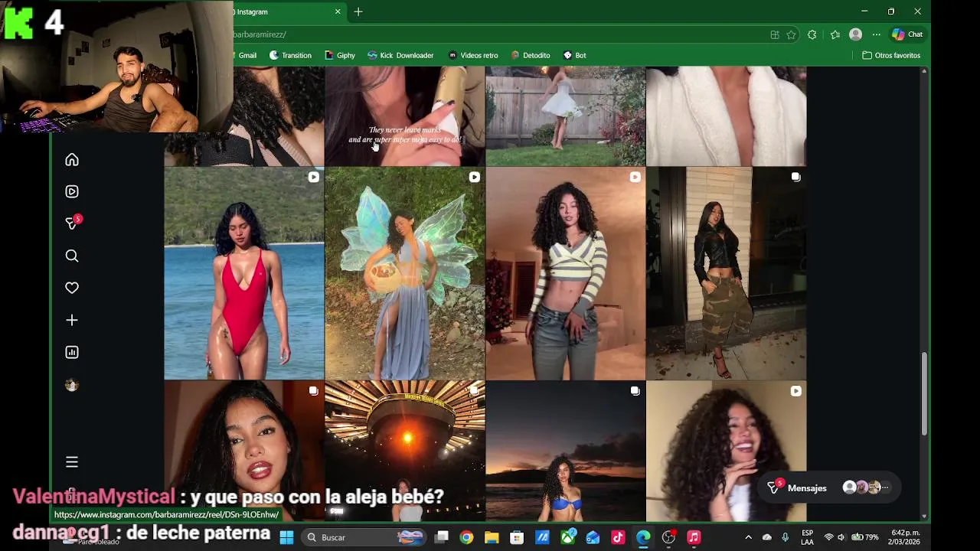Screen dimensions: 980x551
Task: Open browser settings three-dots menu
Action: (877, 34)
